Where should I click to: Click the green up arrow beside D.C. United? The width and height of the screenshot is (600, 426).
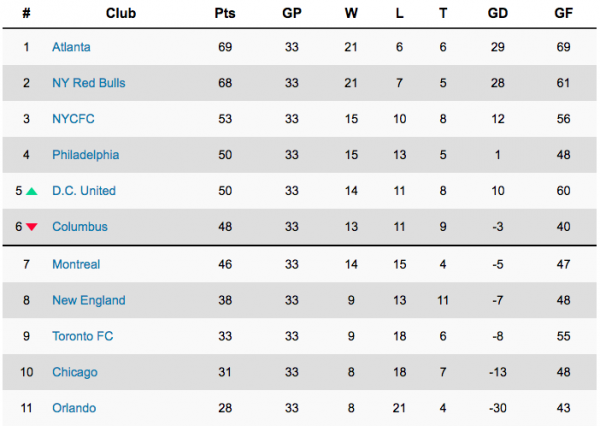point(32,191)
